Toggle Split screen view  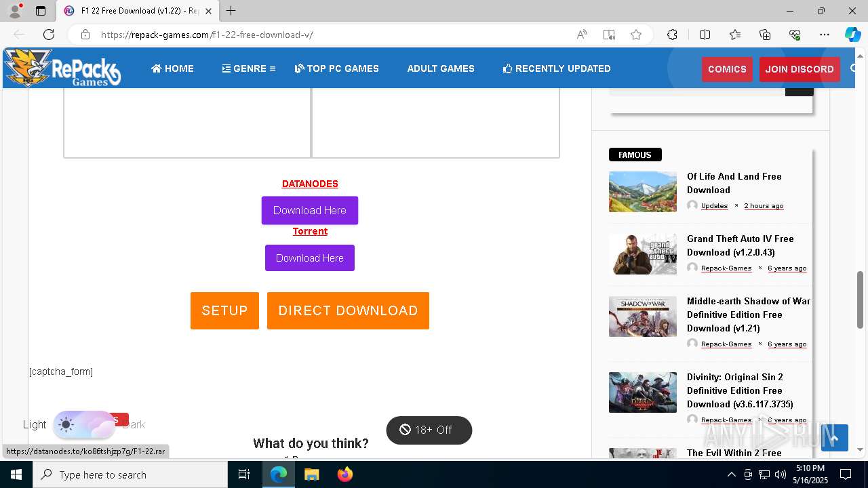(705, 35)
